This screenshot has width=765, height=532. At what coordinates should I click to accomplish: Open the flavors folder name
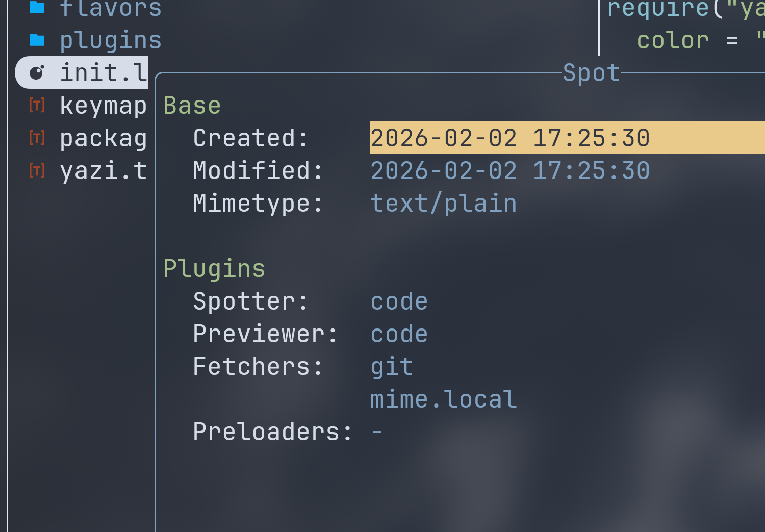pos(110,8)
